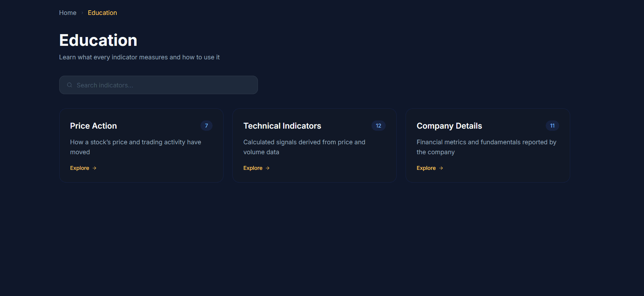The width and height of the screenshot is (644, 296).
Task: Open the Price Action Explore link
Action: (x=80, y=168)
